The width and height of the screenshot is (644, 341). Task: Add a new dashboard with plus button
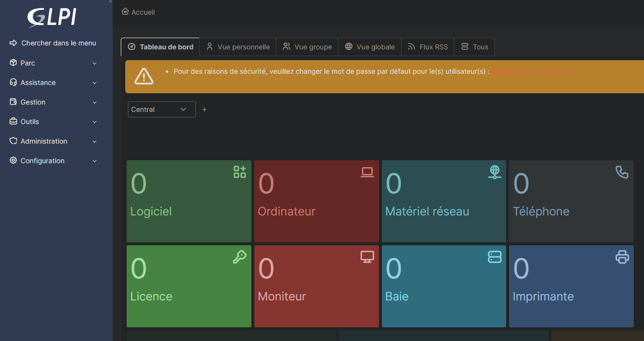tap(204, 109)
